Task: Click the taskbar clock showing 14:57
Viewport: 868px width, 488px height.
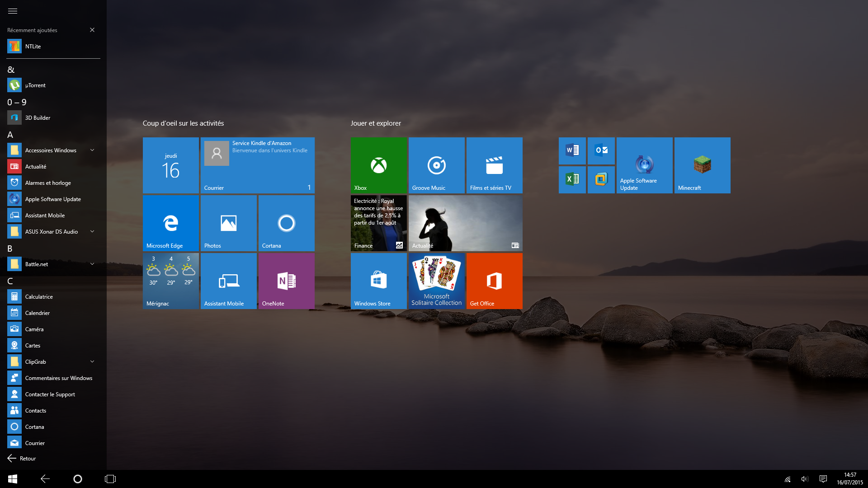Action: 850,479
